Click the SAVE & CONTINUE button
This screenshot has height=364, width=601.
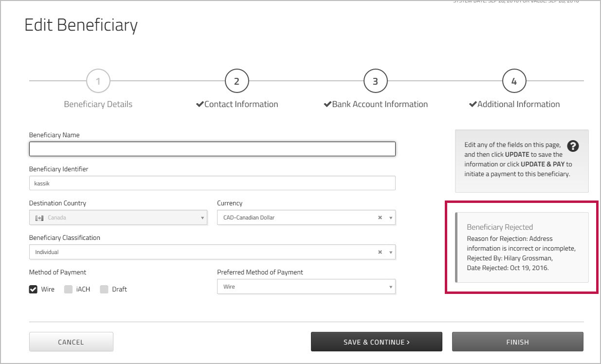click(x=376, y=341)
